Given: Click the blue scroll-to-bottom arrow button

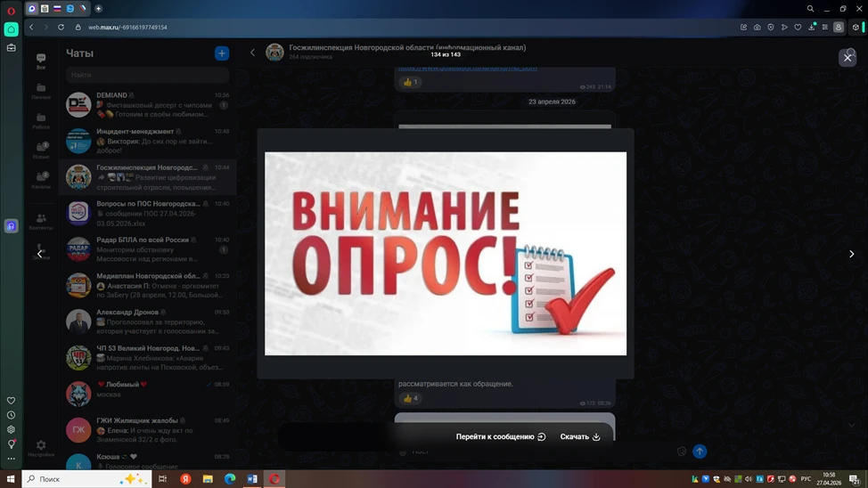Looking at the screenshot, I should click(x=700, y=451).
